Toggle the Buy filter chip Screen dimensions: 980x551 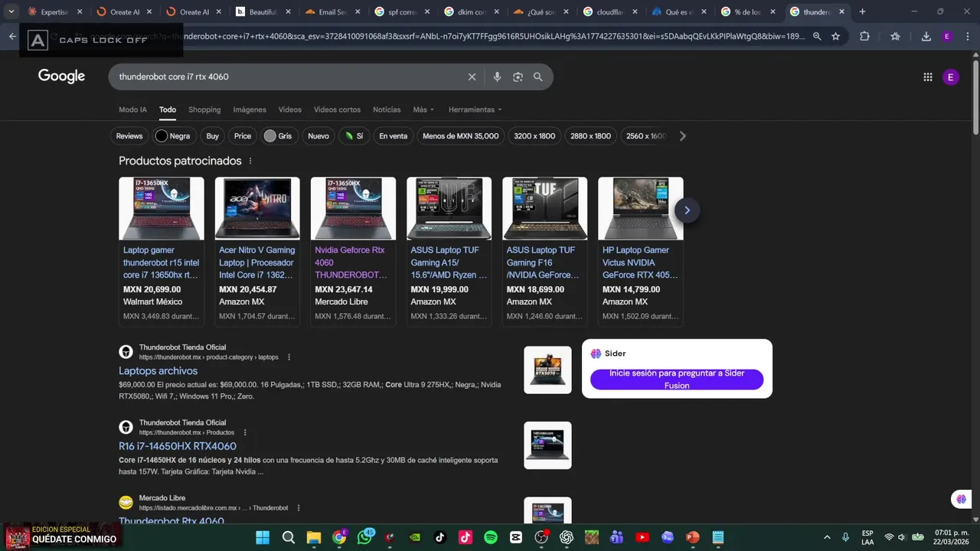[213, 136]
